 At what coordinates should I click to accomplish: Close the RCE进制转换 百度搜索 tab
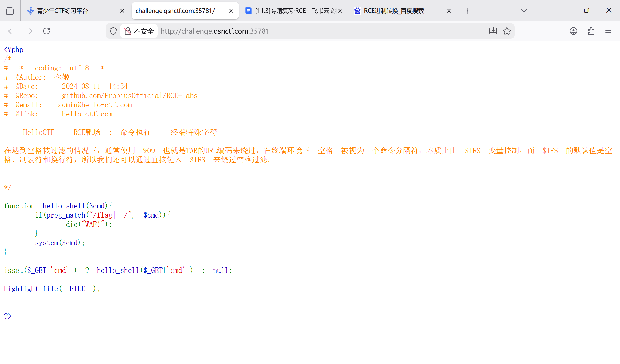pyautogui.click(x=449, y=11)
